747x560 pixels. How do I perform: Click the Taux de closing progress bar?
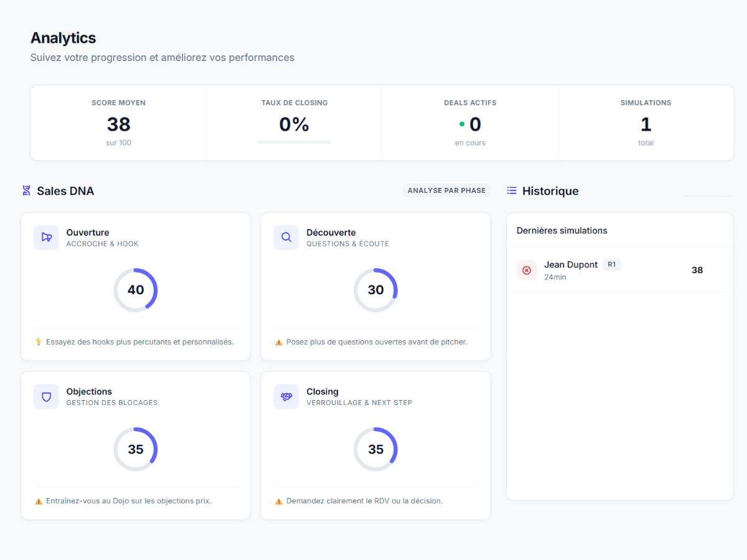(x=294, y=142)
